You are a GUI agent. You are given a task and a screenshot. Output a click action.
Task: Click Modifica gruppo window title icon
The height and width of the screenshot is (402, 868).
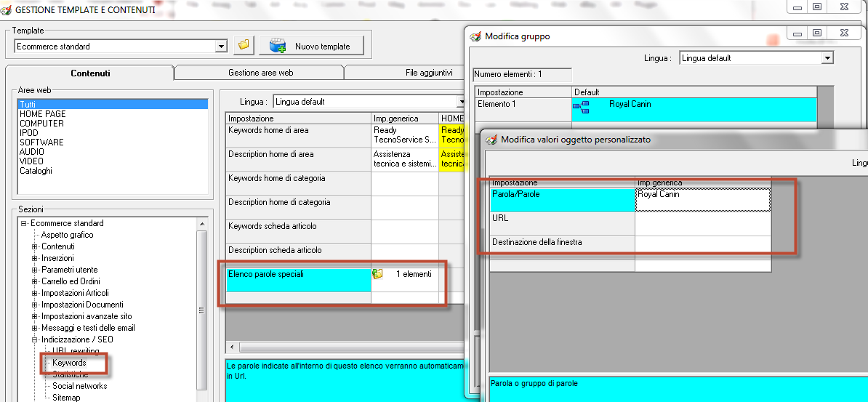click(x=475, y=36)
